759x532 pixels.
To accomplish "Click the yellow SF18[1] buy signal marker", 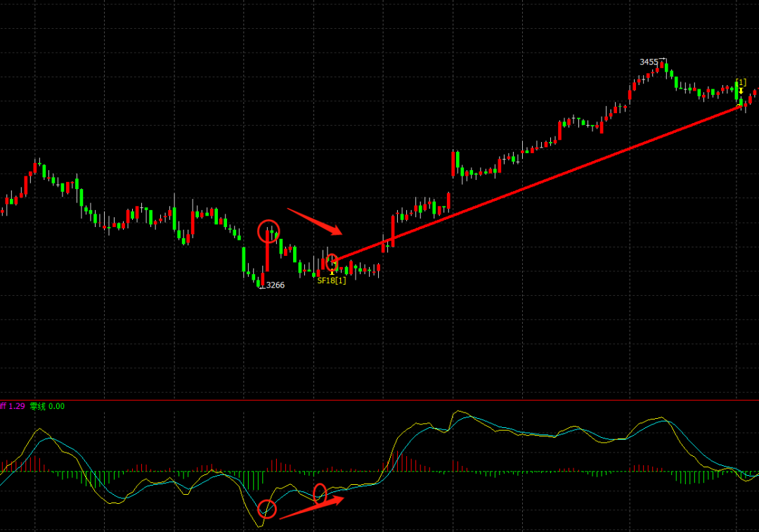I will 332,280.
